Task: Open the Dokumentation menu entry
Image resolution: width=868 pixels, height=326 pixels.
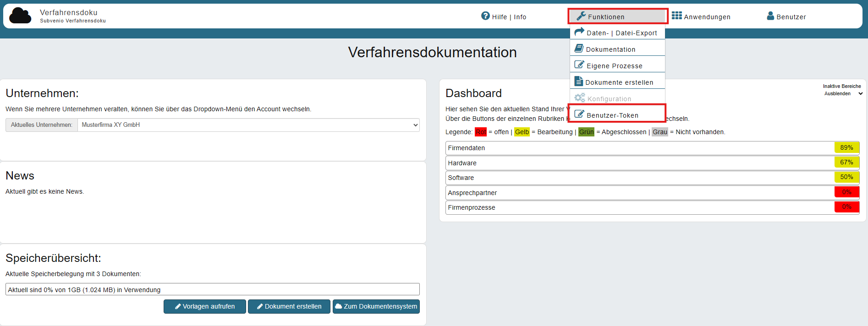Action: coord(617,49)
